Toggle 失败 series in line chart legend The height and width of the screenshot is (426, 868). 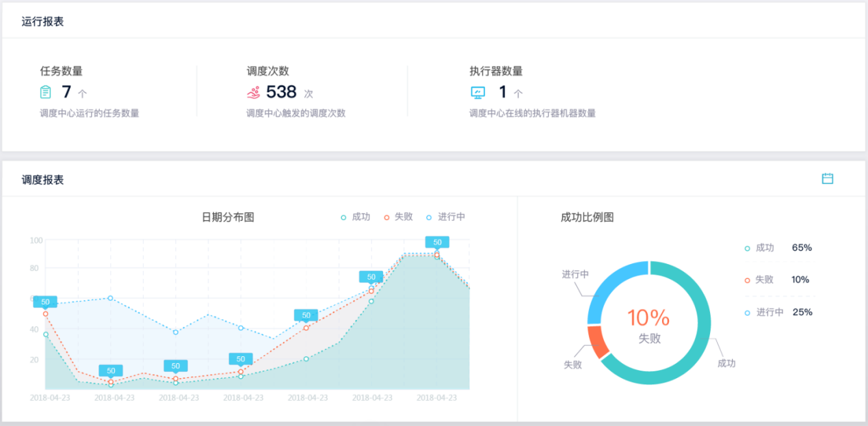(x=398, y=217)
